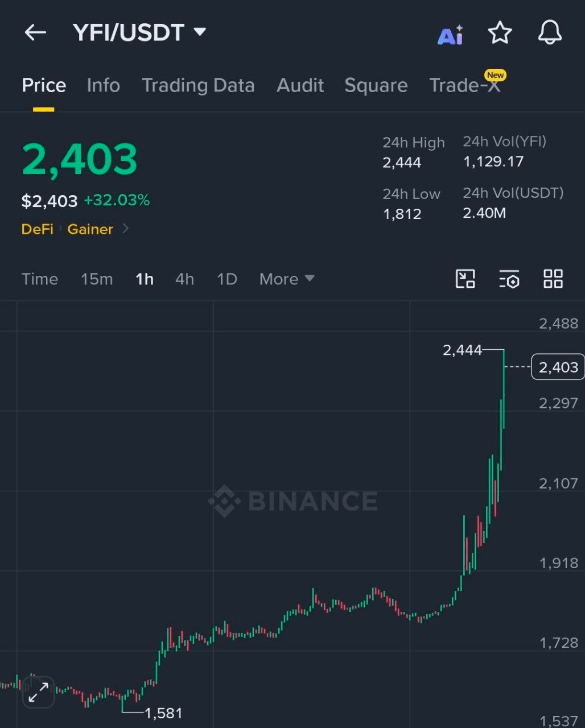Open the multi-chart grid layout icon
Screen dimensions: 585x728
pos(553,279)
